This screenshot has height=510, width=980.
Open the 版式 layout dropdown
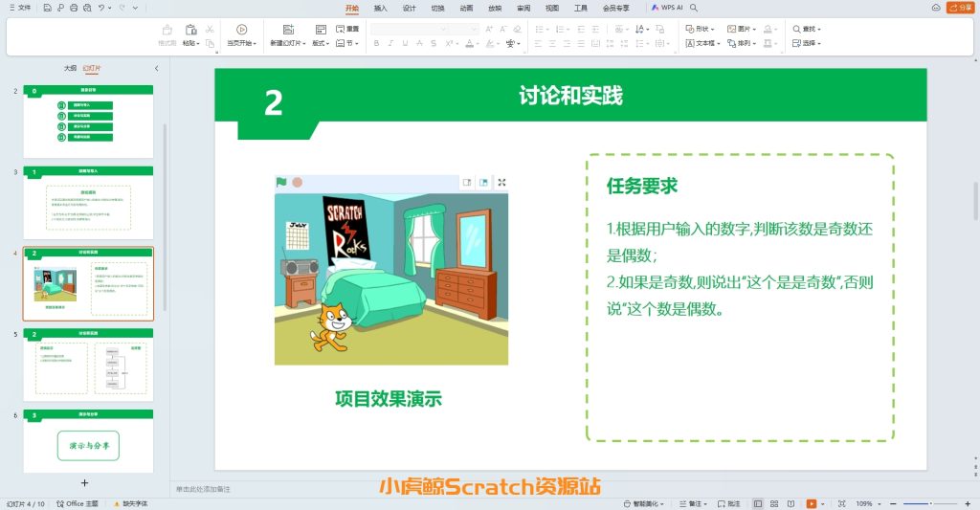[321, 43]
